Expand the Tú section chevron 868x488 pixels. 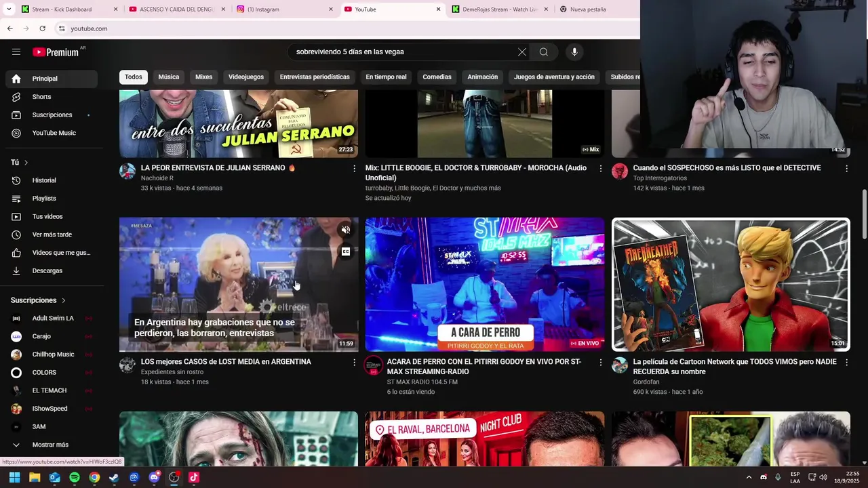point(26,163)
